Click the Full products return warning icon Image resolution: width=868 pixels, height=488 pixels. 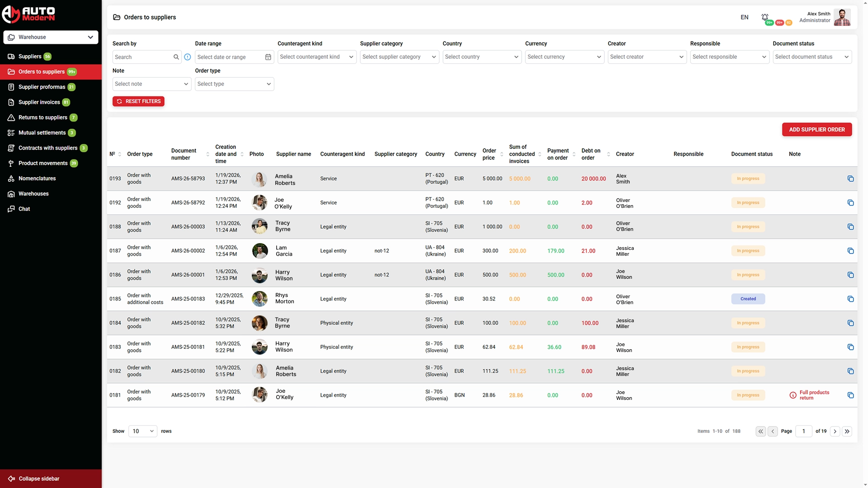click(793, 395)
